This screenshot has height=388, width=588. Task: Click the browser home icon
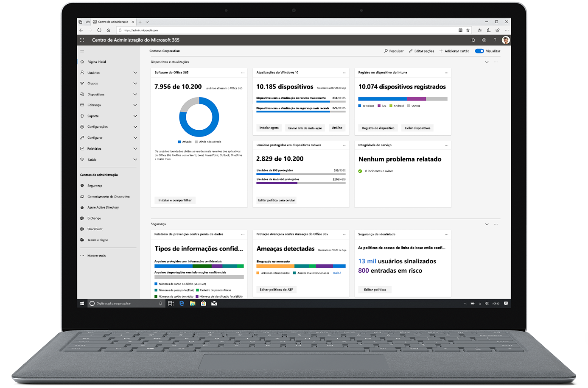108,30
